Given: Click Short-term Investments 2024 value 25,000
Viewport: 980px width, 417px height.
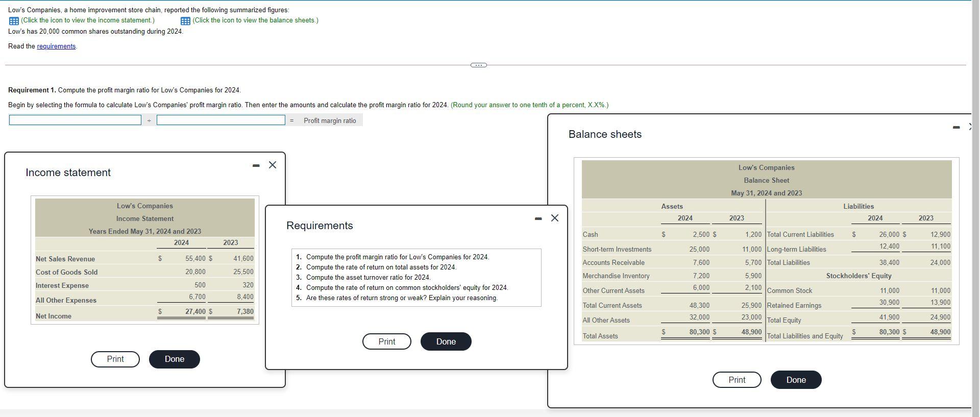Looking at the screenshot, I should pos(699,250).
